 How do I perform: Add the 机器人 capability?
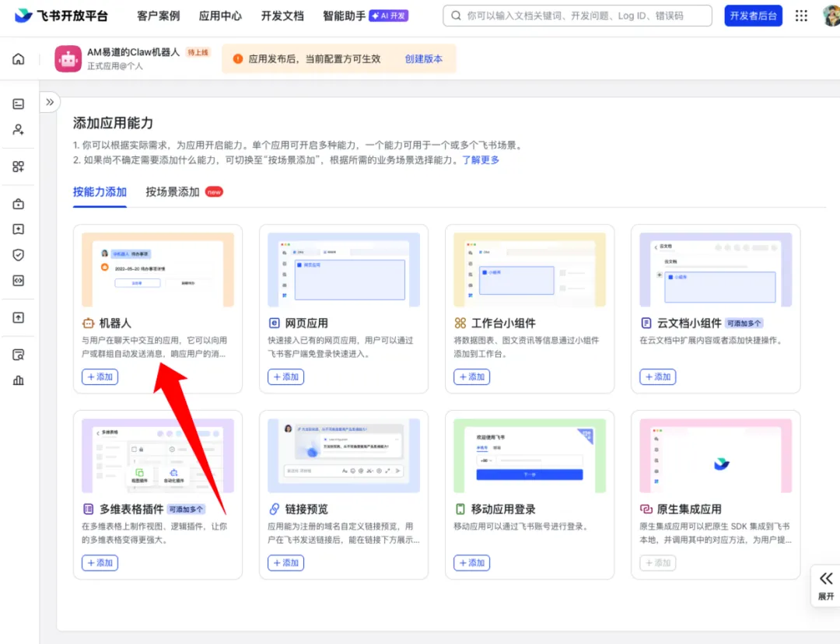(x=100, y=376)
